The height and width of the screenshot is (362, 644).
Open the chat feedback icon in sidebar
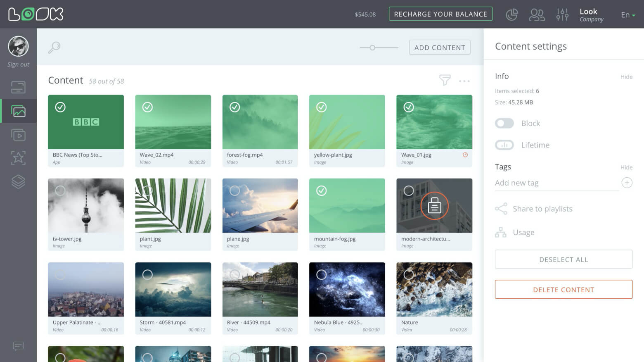pyautogui.click(x=18, y=346)
